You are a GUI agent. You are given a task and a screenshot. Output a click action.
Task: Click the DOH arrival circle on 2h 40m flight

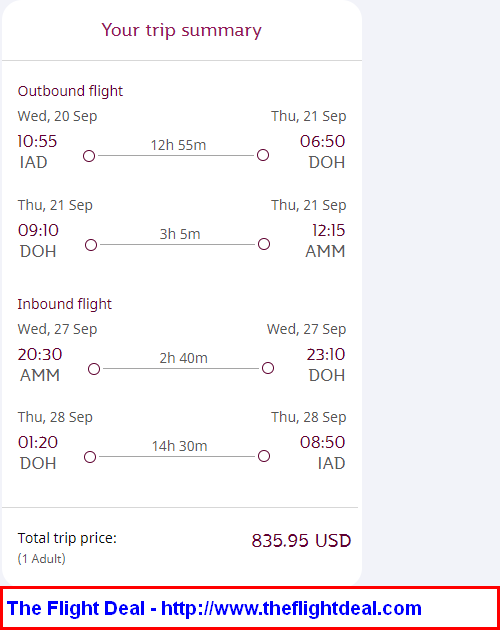click(268, 368)
